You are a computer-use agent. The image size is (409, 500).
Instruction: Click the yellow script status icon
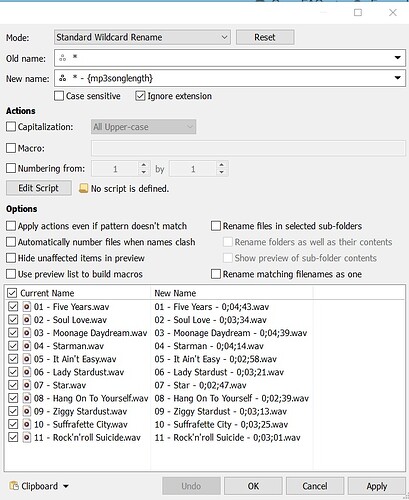[x=83, y=188]
